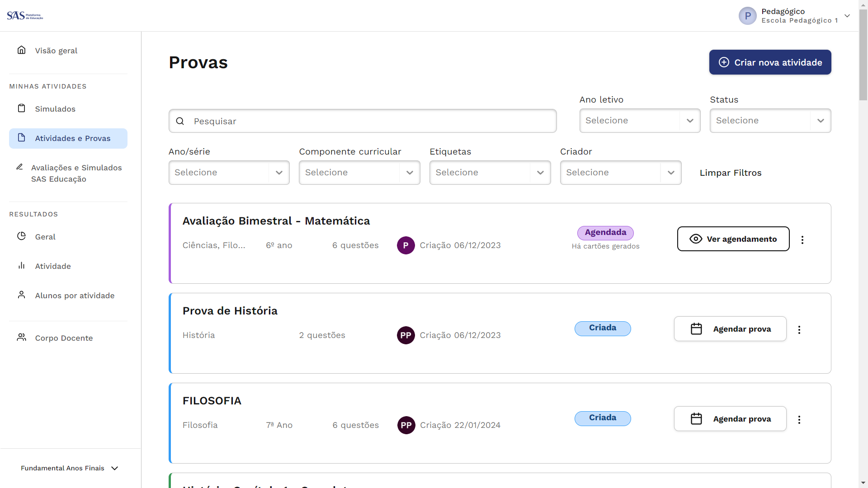Screen dimensions: 868x488
Task: Click the calendar icon in FILOSOFIA row
Action: pos(696,418)
